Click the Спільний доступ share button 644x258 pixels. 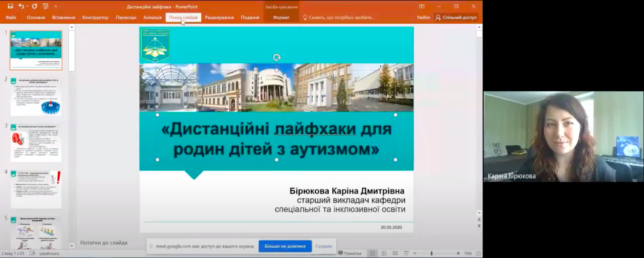click(x=456, y=17)
